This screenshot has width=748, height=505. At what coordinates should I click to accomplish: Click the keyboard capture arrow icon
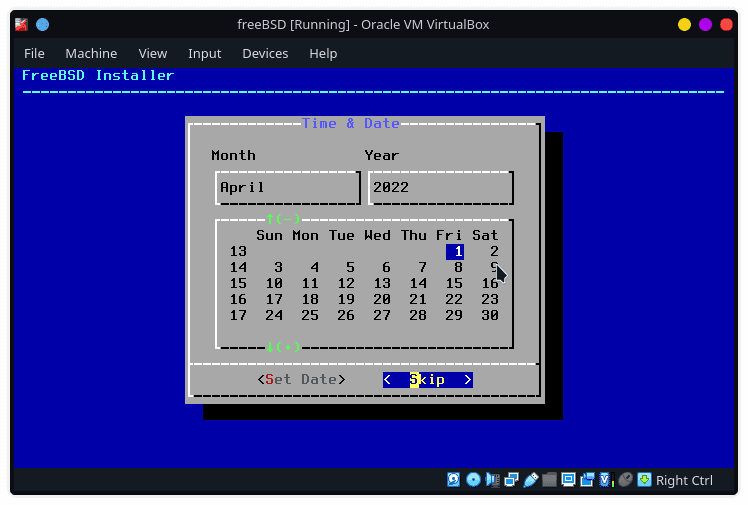644,480
